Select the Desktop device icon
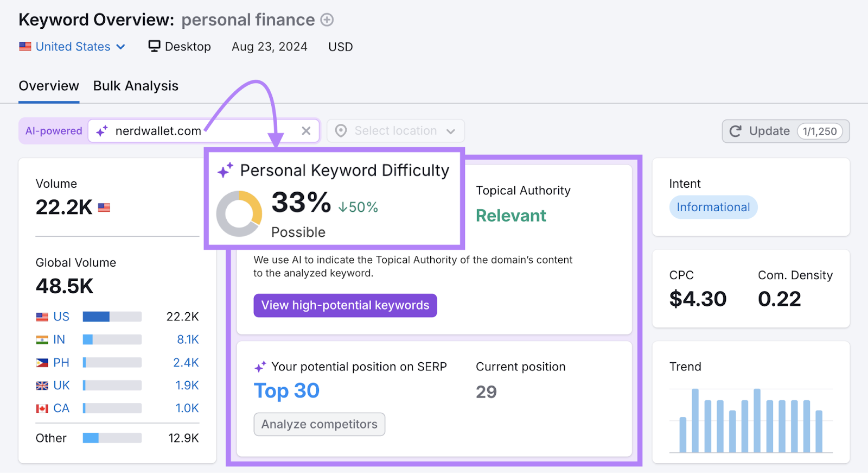This screenshot has height=473, width=868. (155, 46)
